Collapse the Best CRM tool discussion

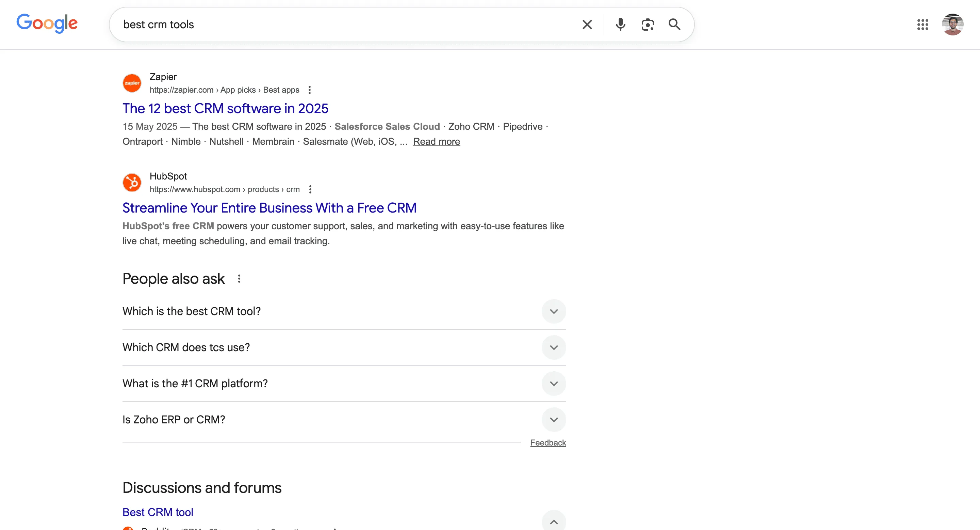coord(554,520)
